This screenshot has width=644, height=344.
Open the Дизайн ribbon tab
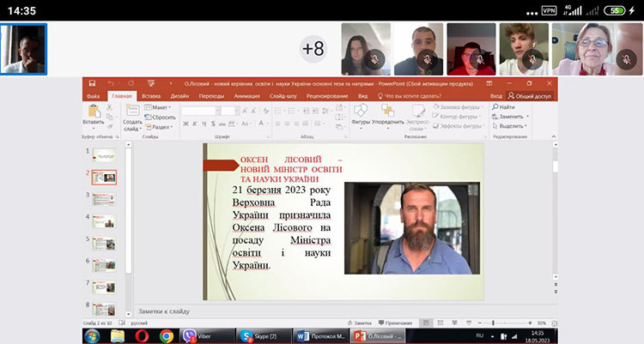[x=179, y=96]
